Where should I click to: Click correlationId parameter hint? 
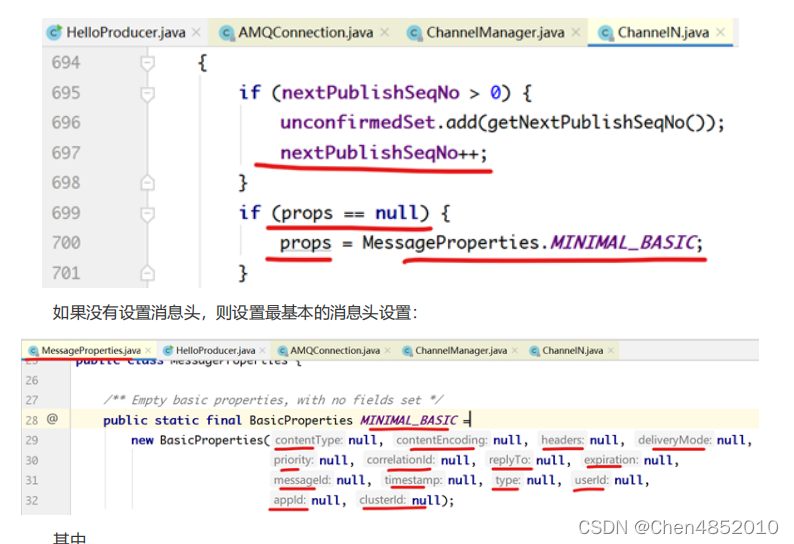[401, 460]
